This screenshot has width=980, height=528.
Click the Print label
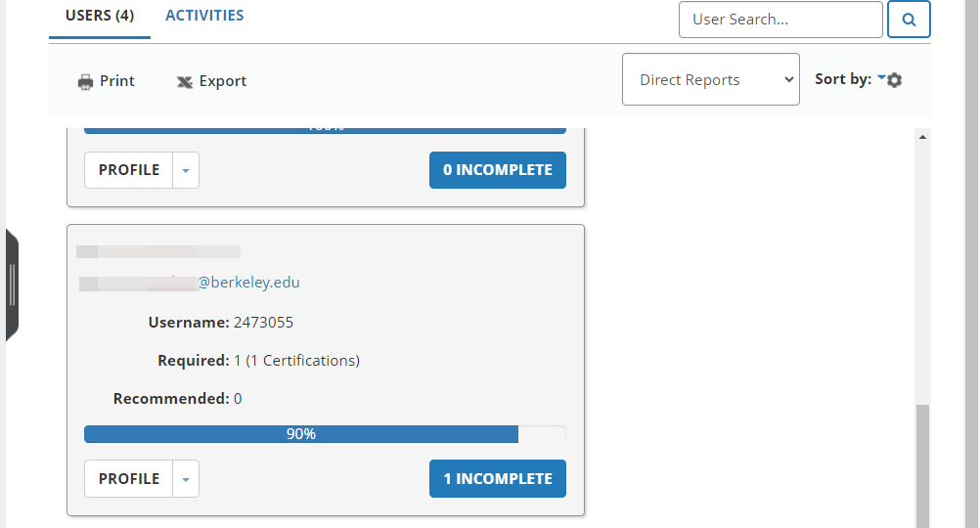pos(116,81)
